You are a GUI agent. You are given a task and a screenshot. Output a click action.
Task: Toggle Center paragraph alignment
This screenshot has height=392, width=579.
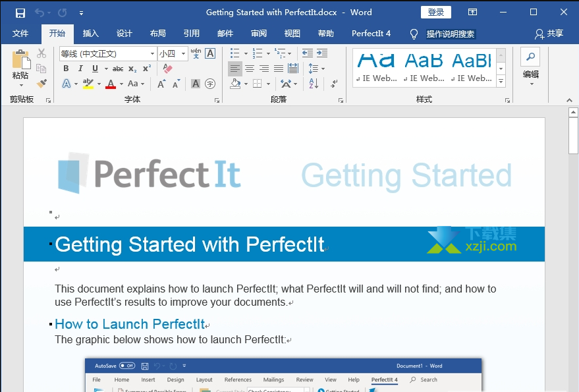tap(250, 69)
